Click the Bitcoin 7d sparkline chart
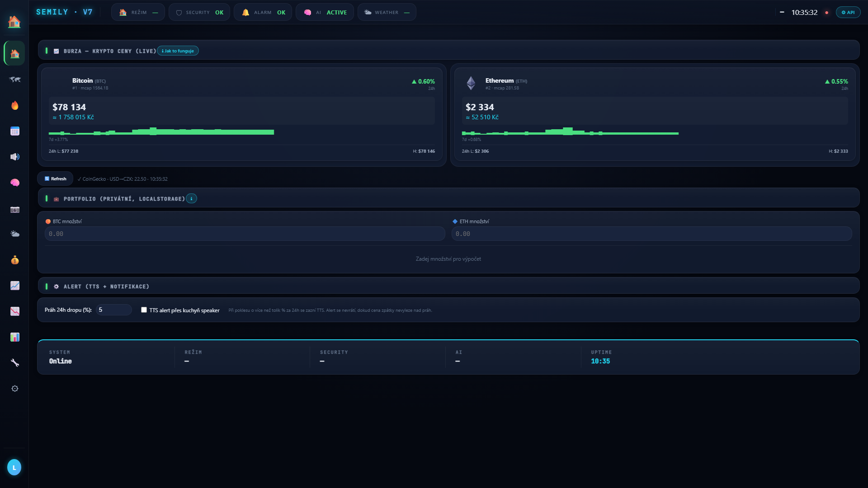Viewport: 868px width, 488px height. tap(161, 132)
